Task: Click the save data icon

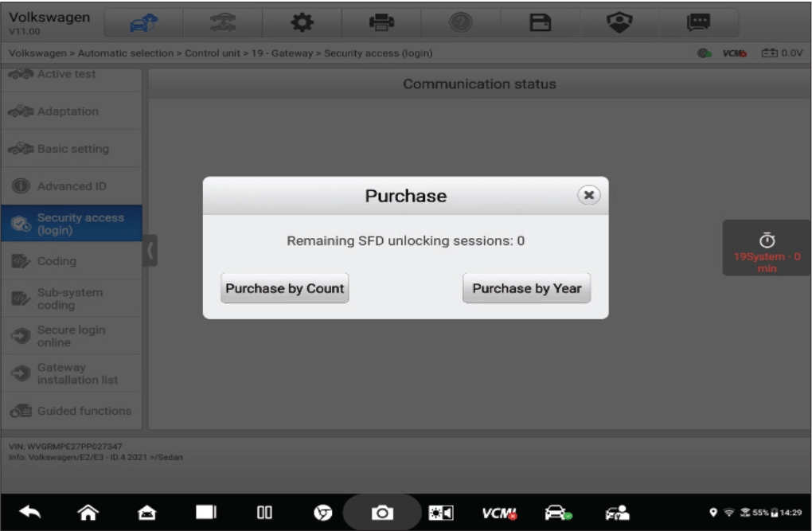Action: tap(540, 23)
